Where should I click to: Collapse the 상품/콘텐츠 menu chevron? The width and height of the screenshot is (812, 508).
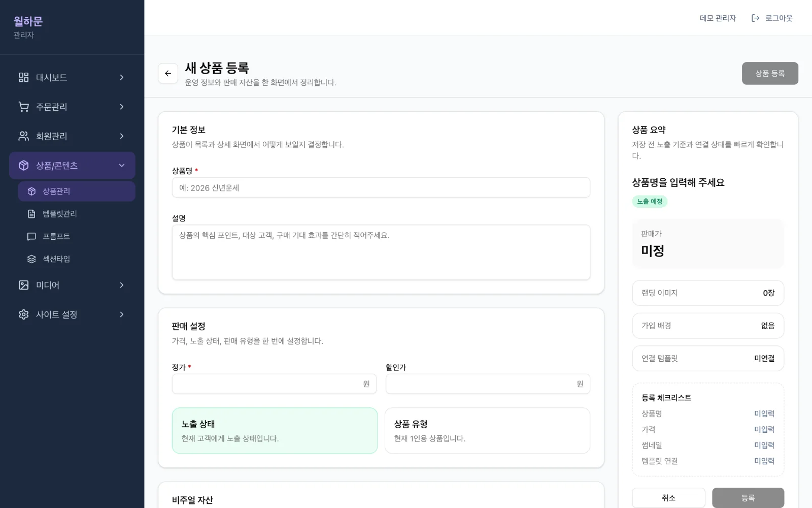pos(122,166)
